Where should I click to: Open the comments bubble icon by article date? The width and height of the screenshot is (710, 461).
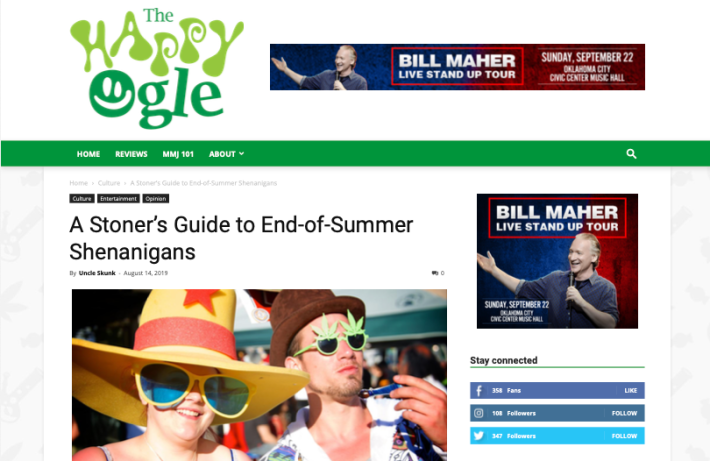435,273
